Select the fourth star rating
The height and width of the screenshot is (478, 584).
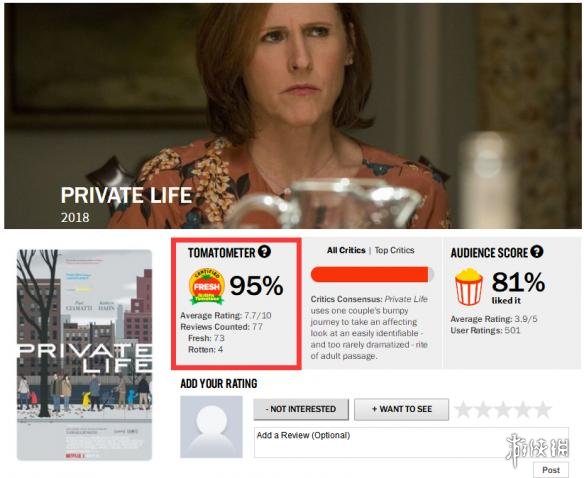tap(523, 409)
